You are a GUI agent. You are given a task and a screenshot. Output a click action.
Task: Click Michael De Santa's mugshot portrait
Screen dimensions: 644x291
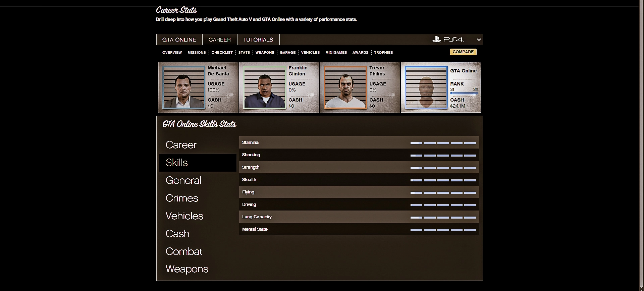[183, 88]
